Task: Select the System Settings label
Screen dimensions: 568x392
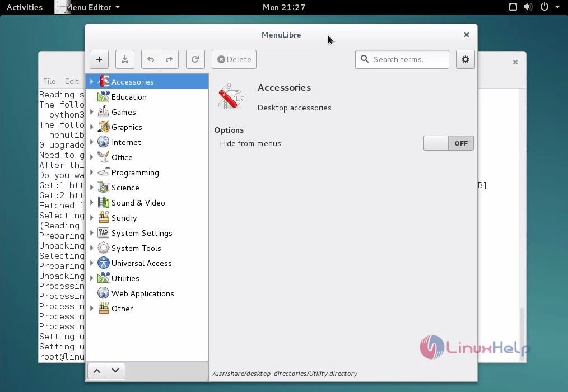Action: click(x=142, y=233)
